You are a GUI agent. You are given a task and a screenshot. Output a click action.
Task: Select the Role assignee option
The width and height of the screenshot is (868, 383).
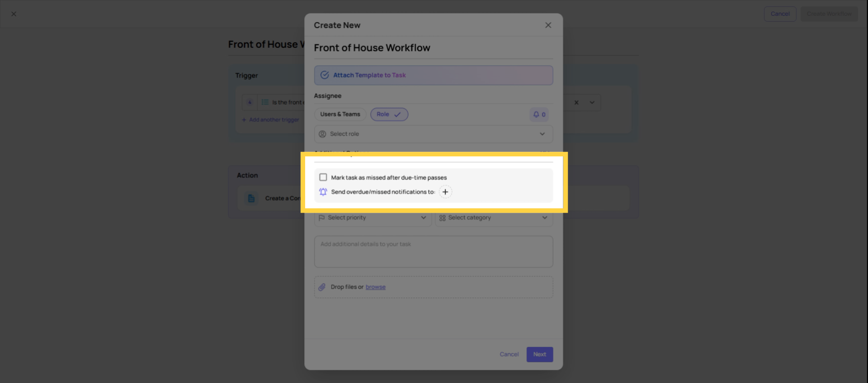(389, 115)
